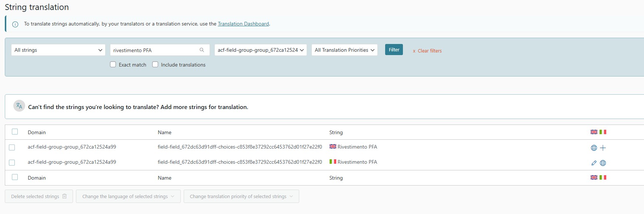Click the info icon beside the dashboard notice

(x=15, y=24)
